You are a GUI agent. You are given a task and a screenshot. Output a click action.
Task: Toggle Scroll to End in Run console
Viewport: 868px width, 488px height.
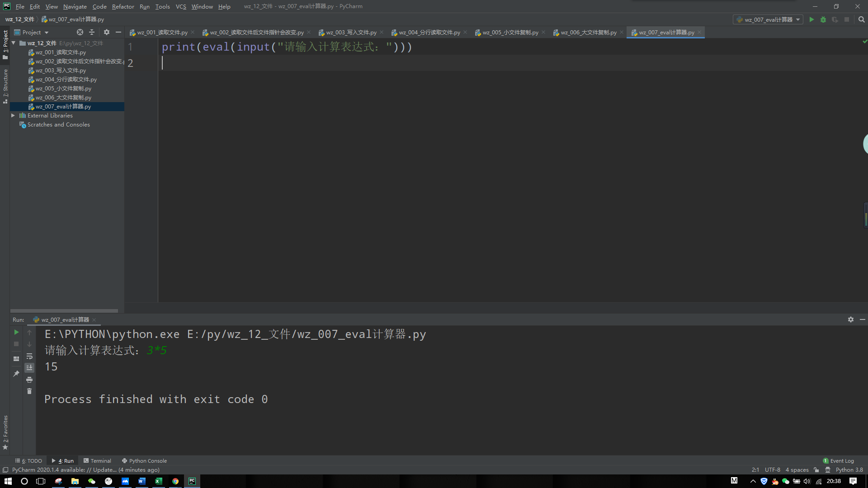[x=29, y=368]
